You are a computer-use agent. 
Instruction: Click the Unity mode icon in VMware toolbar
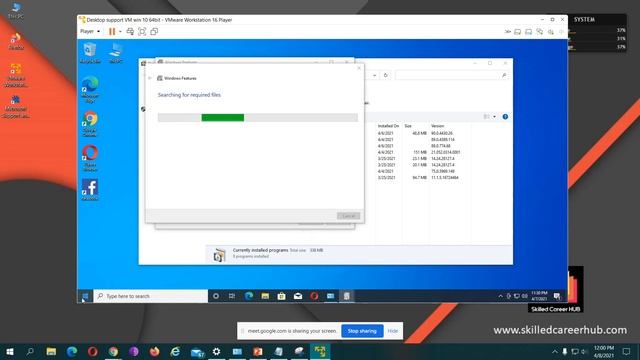(x=154, y=31)
